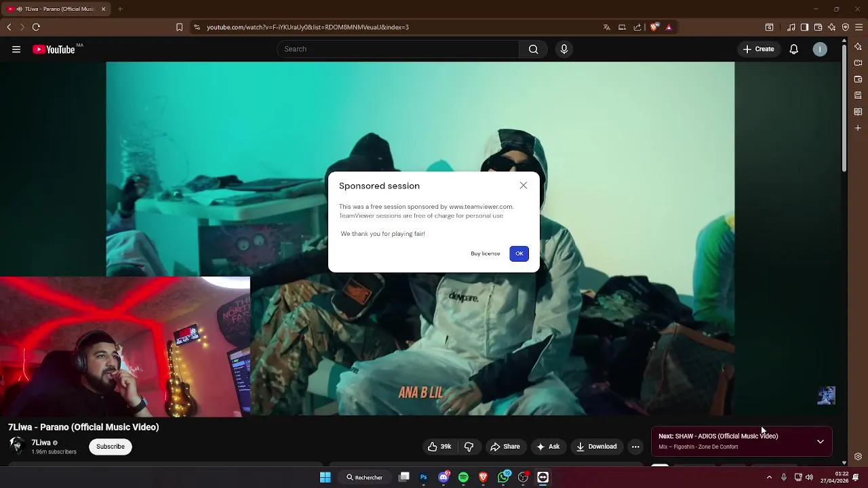Open more actions three-dot menu
This screenshot has width=868, height=488.
[635, 447]
